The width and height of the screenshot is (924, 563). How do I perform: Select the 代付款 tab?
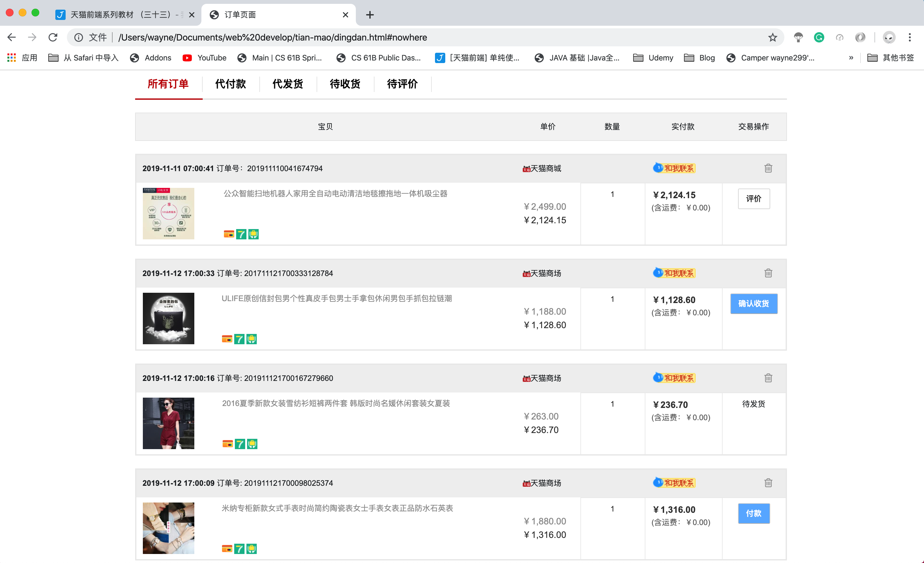point(230,85)
